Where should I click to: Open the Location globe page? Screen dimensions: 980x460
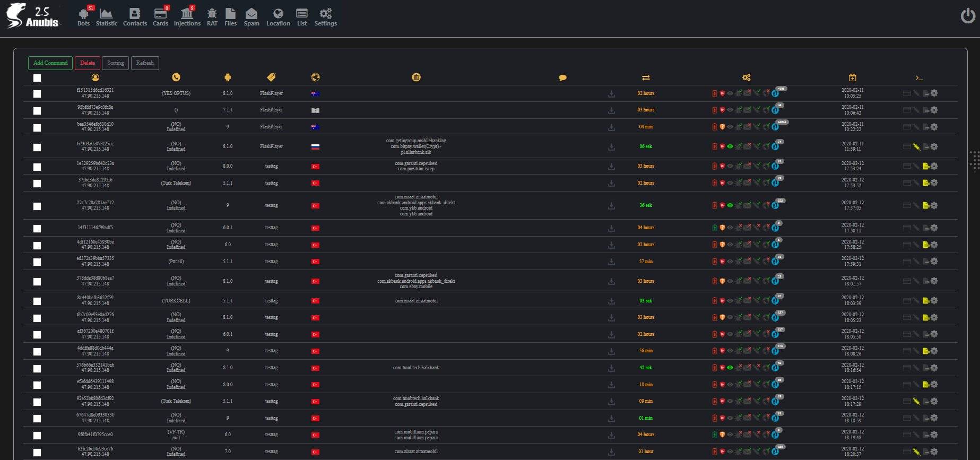click(278, 16)
